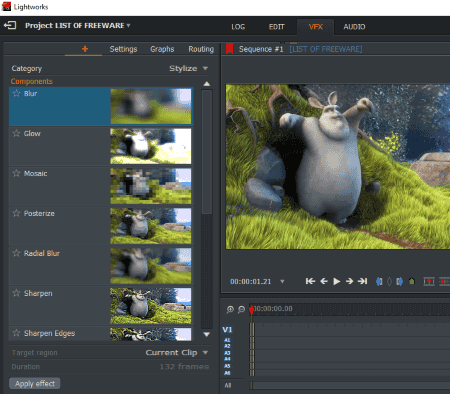450x394 pixels.
Task: Toggle favorite star for Sharpen effect
Action: coord(16,293)
